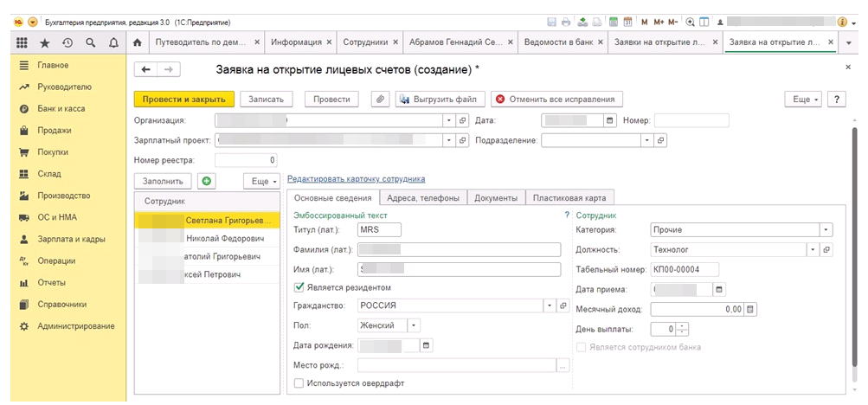Go to the Home page icon
The image size is (868, 405).
tap(138, 42)
